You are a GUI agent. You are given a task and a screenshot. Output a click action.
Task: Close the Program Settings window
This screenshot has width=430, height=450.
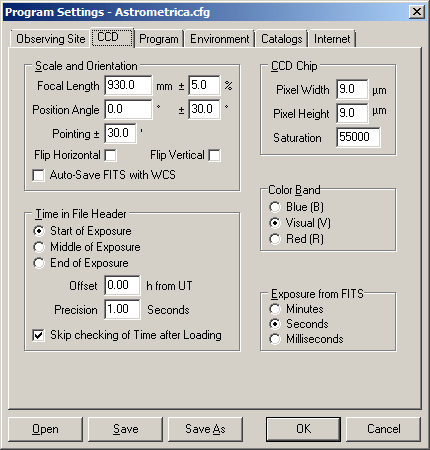click(x=417, y=12)
